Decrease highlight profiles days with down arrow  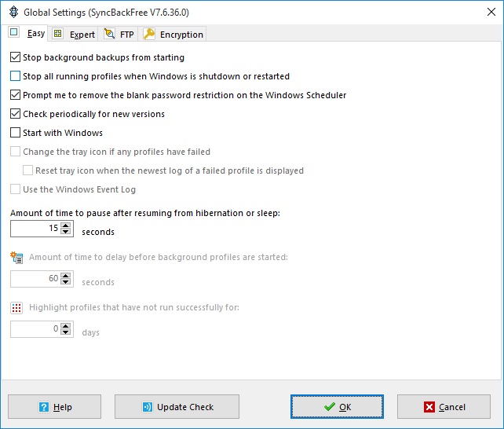[x=66, y=332]
